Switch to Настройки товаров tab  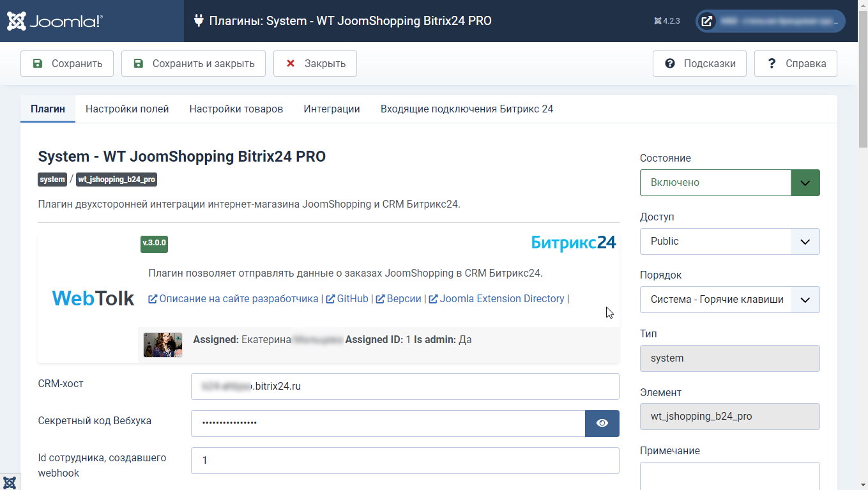click(x=236, y=109)
